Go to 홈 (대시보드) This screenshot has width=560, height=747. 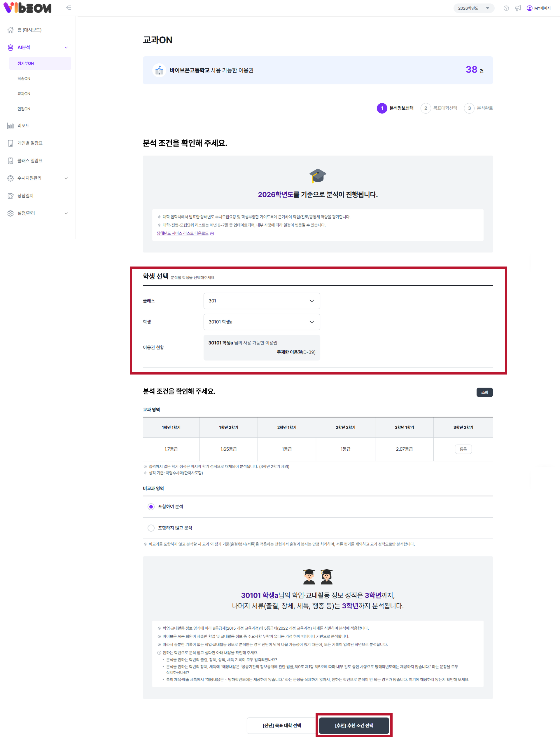(29, 30)
